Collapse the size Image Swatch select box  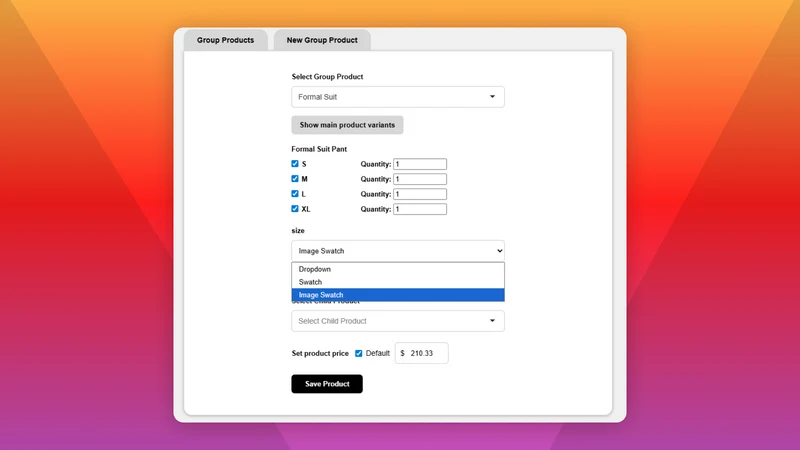coord(397,251)
